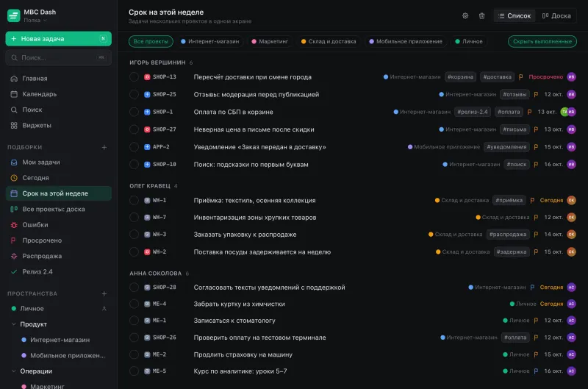Open Календарь calendar icon in sidebar
The image size is (588, 389).
tap(14, 94)
